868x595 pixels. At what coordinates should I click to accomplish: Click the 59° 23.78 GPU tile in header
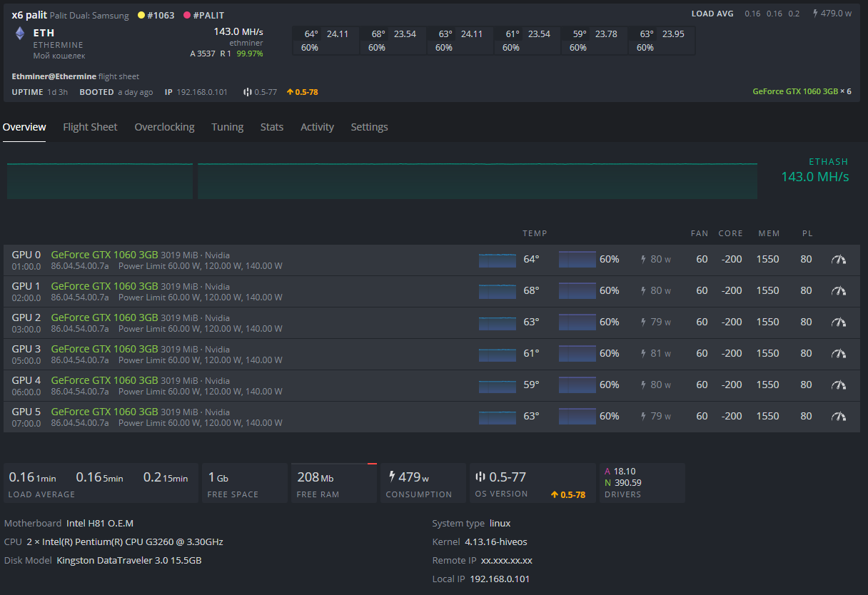point(595,41)
